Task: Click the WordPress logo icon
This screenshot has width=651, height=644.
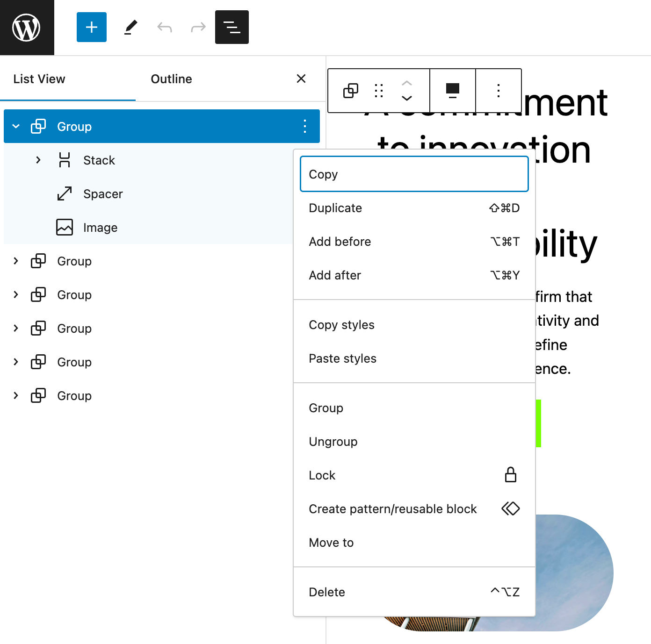Action: (27, 27)
